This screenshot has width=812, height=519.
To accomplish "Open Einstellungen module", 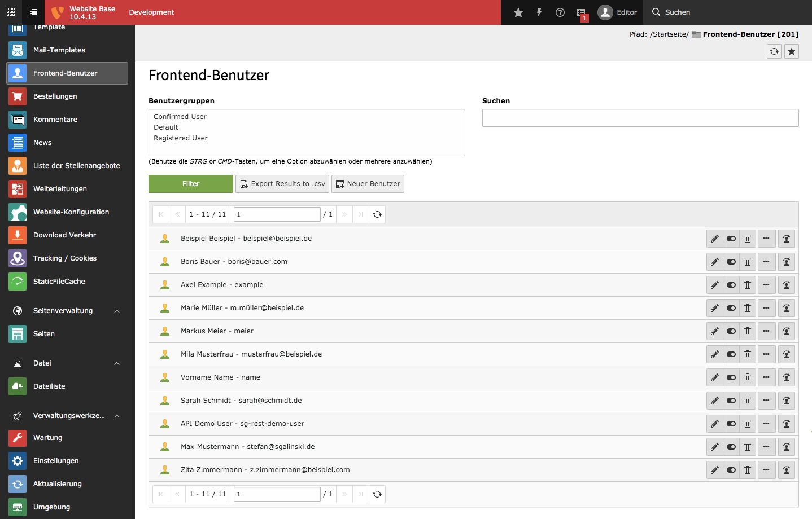I will pyautogui.click(x=67, y=461).
